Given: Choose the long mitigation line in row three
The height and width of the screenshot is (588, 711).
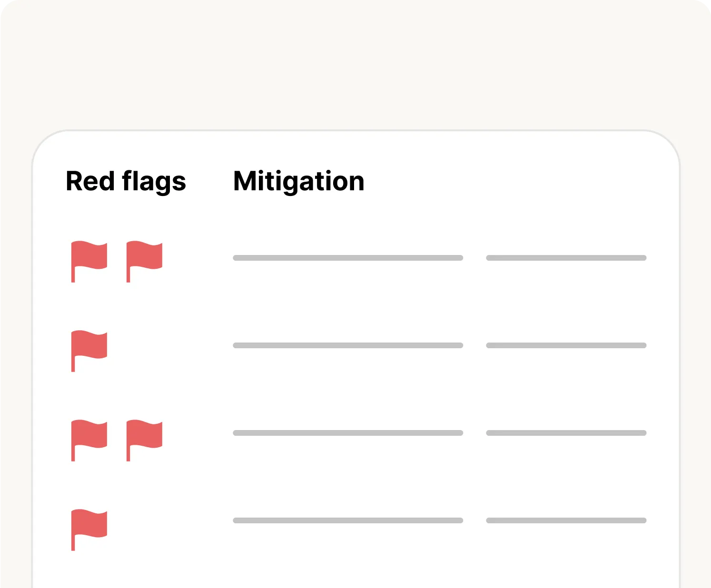Looking at the screenshot, I should pos(348,433).
